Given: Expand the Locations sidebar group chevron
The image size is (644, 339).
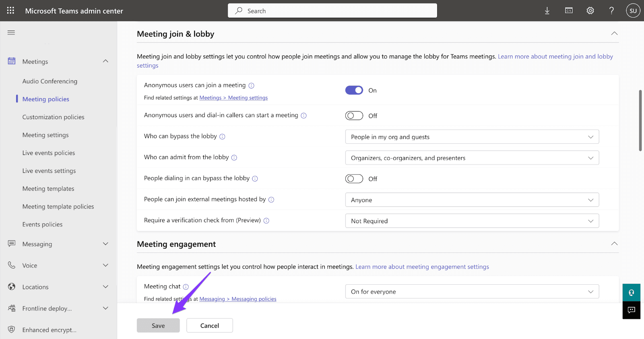Looking at the screenshot, I should pos(105,287).
